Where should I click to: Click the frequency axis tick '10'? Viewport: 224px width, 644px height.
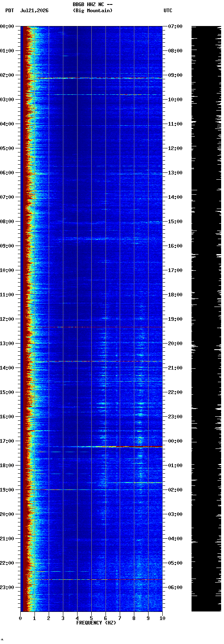(162, 618)
